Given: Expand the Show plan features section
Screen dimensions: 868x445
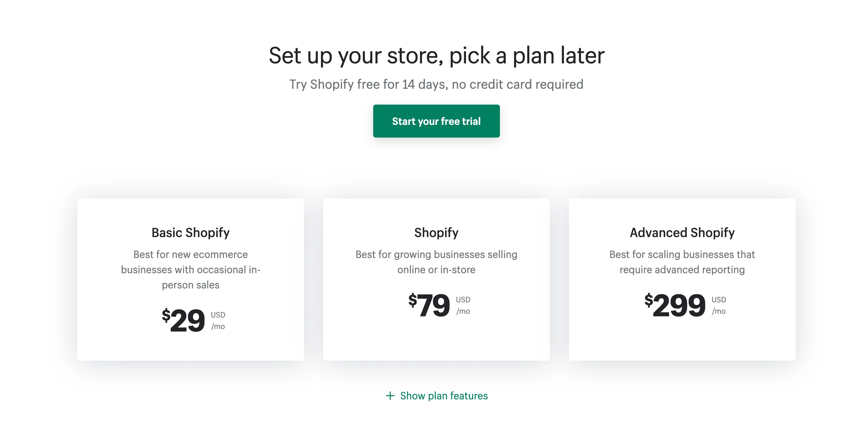Looking at the screenshot, I should (444, 396).
